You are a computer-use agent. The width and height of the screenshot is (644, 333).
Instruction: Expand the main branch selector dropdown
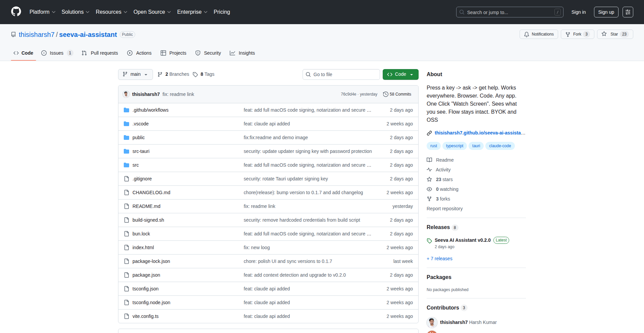coord(135,74)
